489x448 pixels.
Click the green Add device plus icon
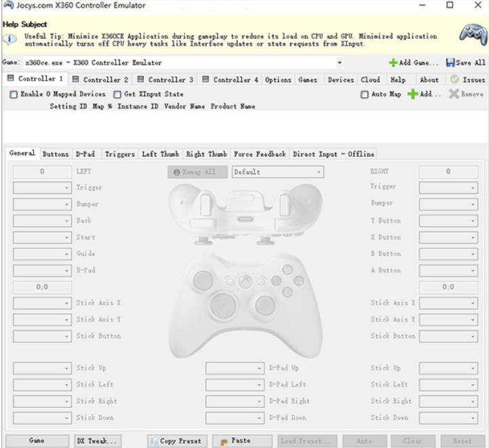point(412,94)
